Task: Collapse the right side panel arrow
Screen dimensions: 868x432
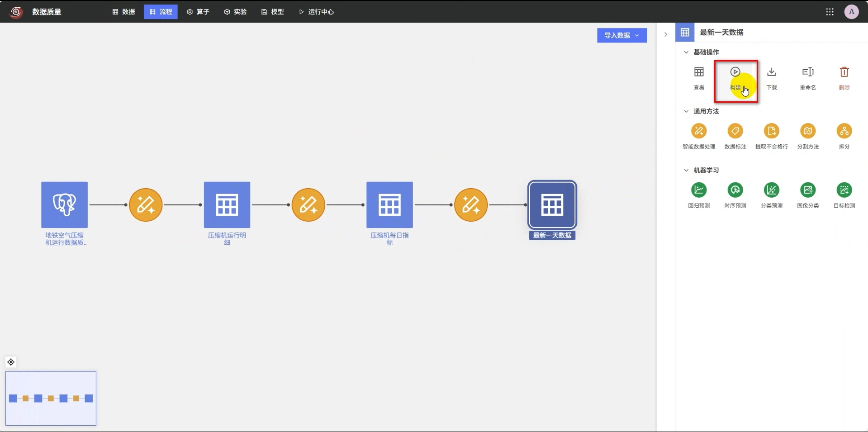Action: 665,34
